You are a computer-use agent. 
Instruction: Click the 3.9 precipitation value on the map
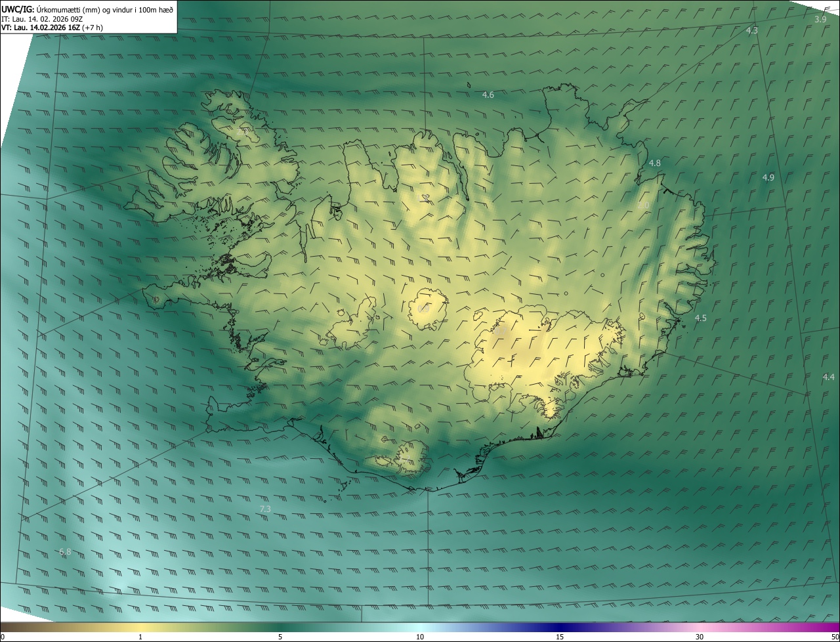point(820,19)
